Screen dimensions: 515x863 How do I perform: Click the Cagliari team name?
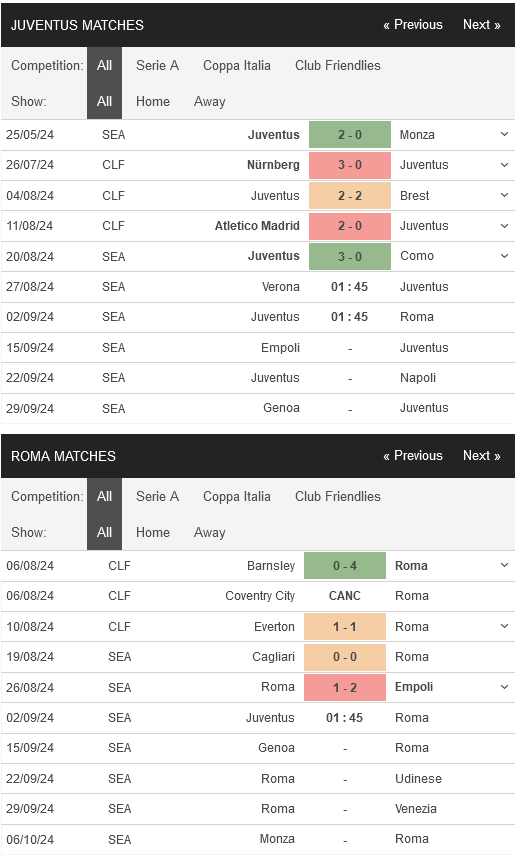pos(273,657)
